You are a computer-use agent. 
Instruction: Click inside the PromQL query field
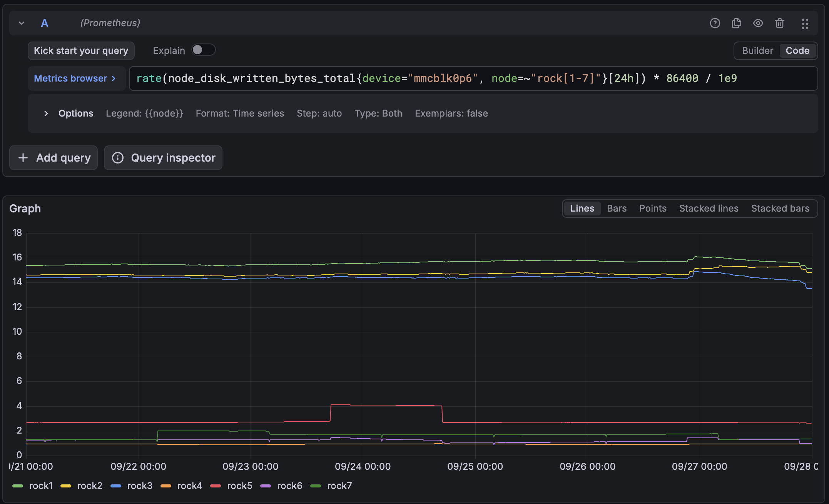[473, 78]
